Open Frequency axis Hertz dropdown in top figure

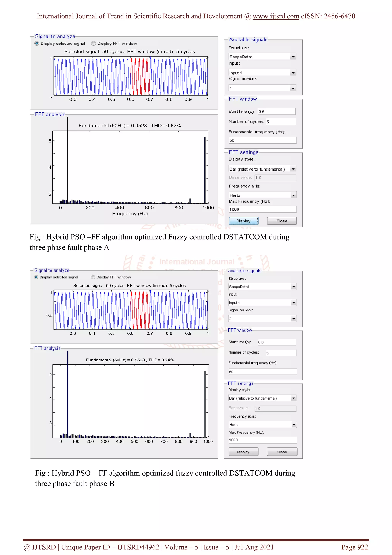click(x=262, y=195)
